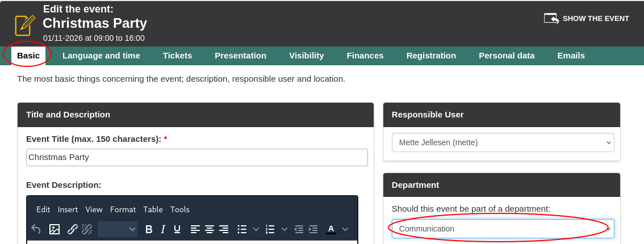The height and width of the screenshot is (244, 644).
Task: Open the text color swatch
Action: [331, 229]
